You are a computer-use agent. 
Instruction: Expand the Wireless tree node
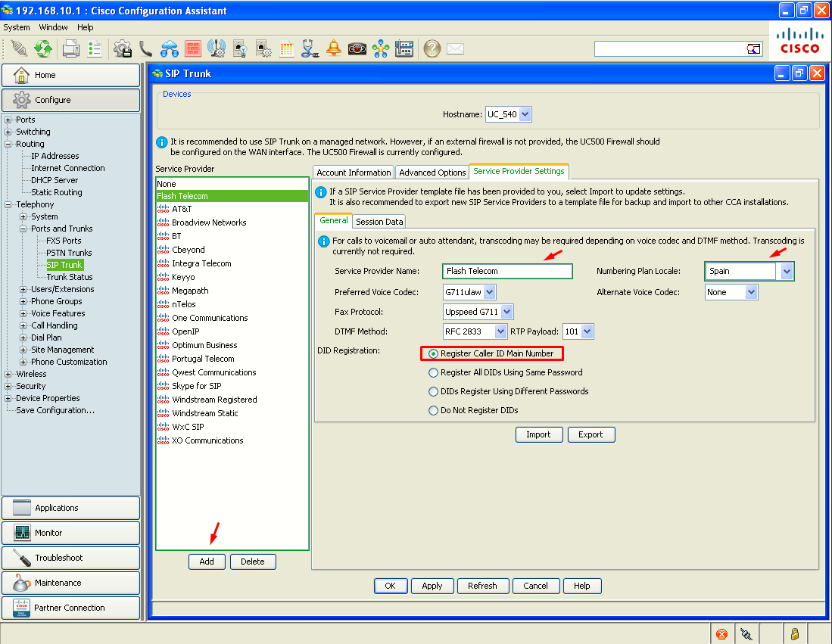[x=8, y=374]
